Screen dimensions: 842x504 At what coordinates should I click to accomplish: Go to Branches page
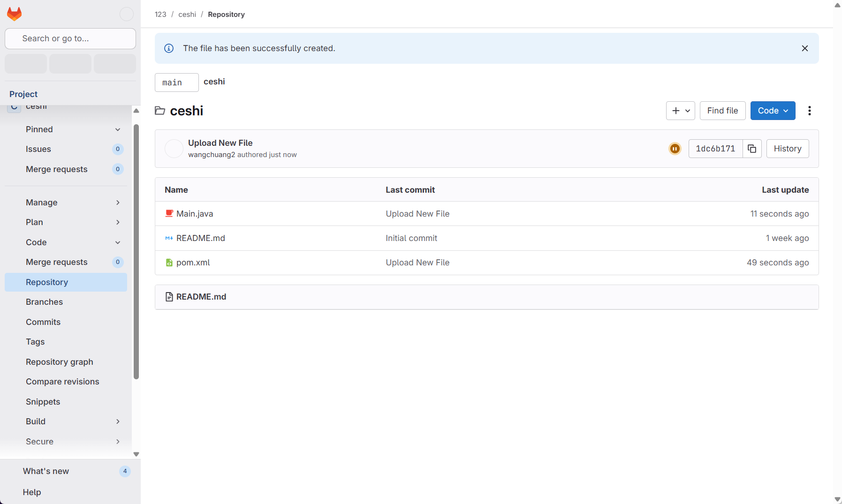66,302
